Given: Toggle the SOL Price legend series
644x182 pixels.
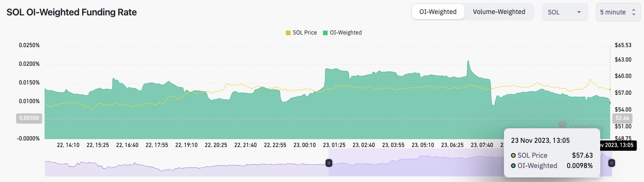Looking at the screenshot, I should point(301,33).
